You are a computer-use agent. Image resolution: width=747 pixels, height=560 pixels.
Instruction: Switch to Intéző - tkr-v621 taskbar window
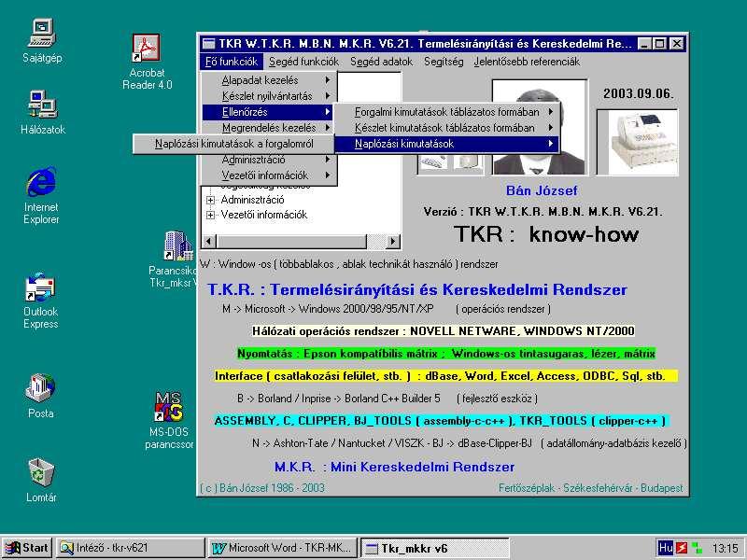pyautogui.click(x=130, y=548)
